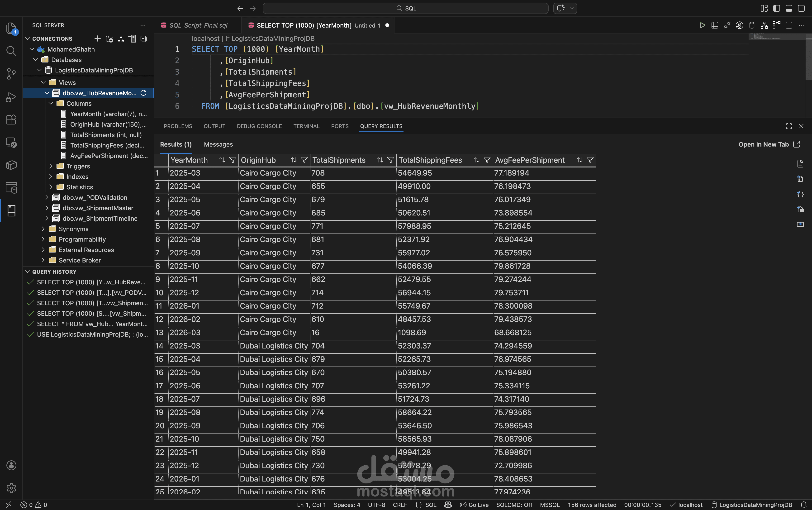This screenshot has height=510, width=812.
Task: Click the split editor icon
Action: click(789, 25)
